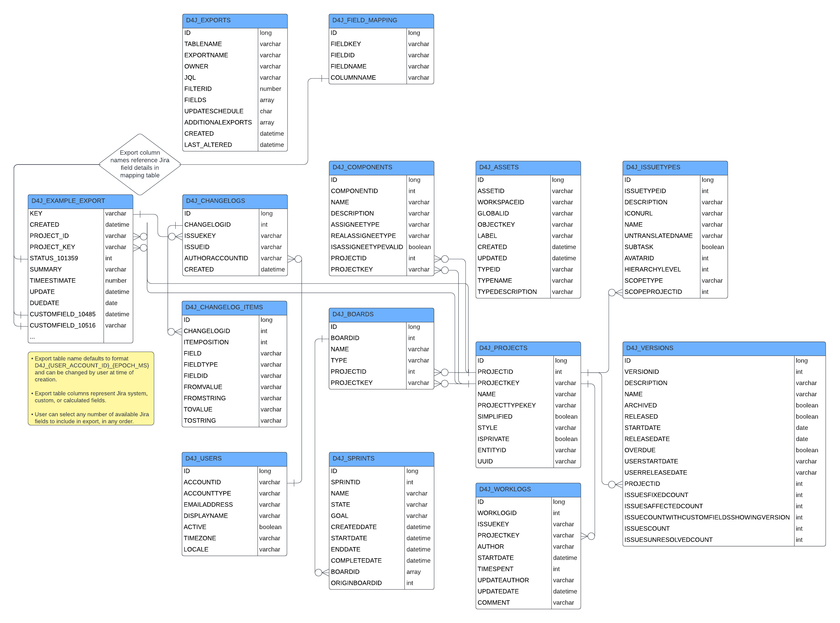Viewport: 840px width, 623px height.
Task: Select ISPRIVATE in D4J_PROJECTS
Action: tap(528, 439)
